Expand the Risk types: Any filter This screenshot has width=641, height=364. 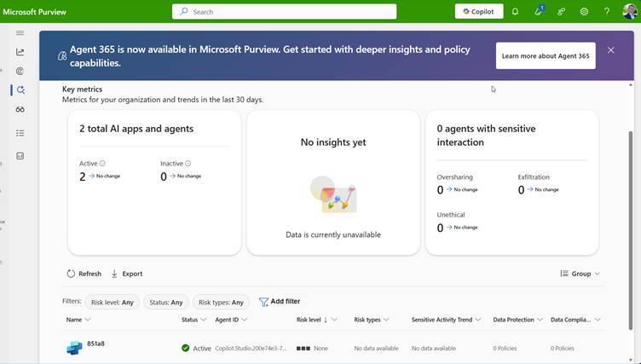[221, 302]
